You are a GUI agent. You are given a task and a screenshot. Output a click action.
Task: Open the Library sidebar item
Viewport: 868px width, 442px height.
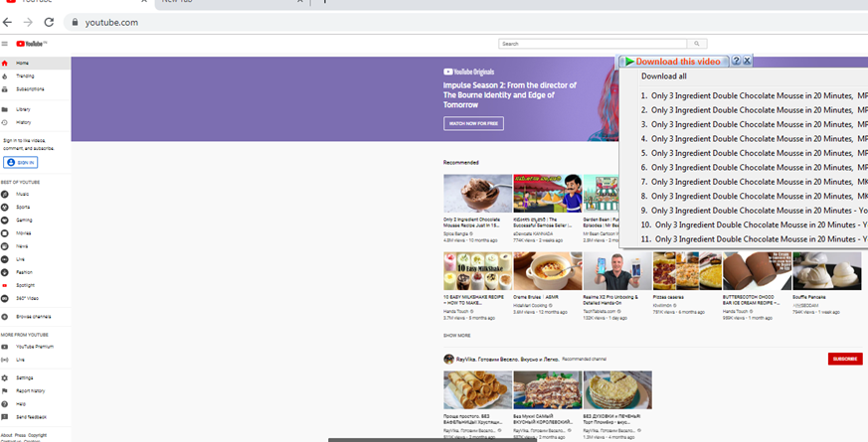22,109
